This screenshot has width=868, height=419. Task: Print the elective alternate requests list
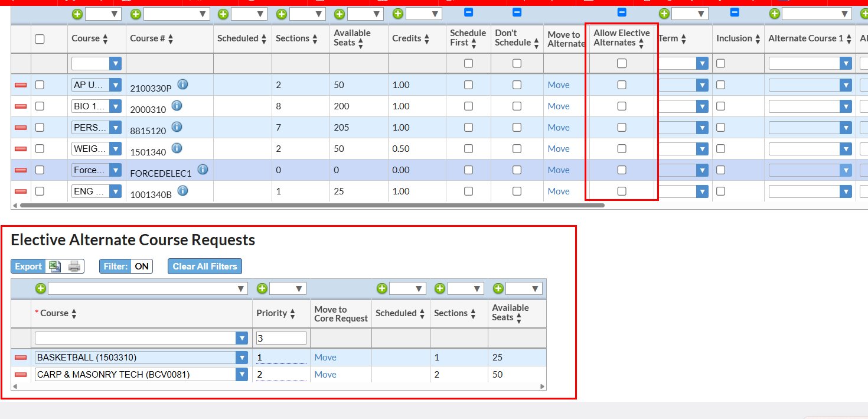[x=74, y=267]
